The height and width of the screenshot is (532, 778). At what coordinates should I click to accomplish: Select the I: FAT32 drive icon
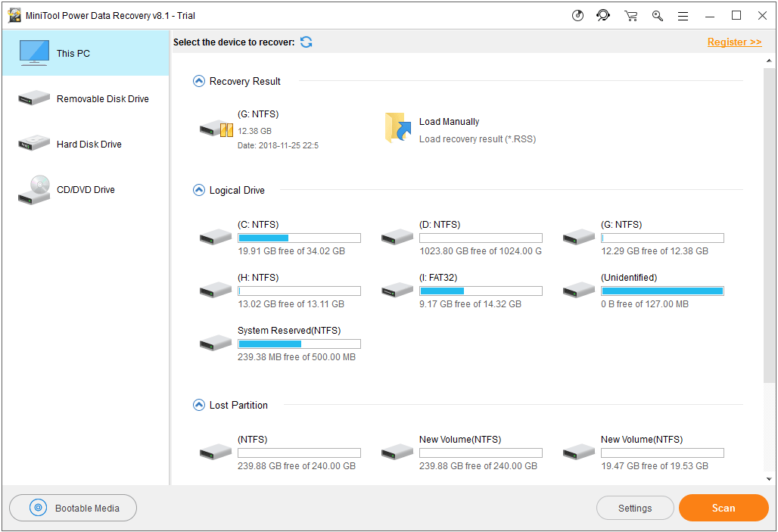397,290
